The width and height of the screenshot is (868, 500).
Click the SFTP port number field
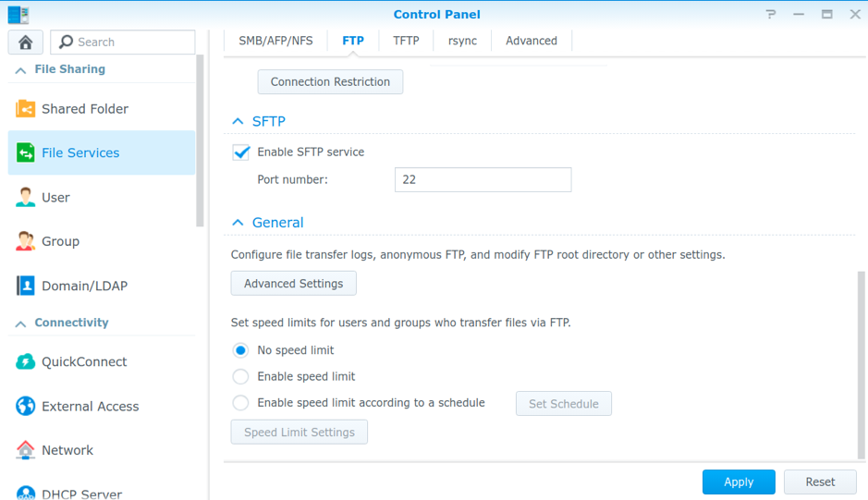click(483, 180)
